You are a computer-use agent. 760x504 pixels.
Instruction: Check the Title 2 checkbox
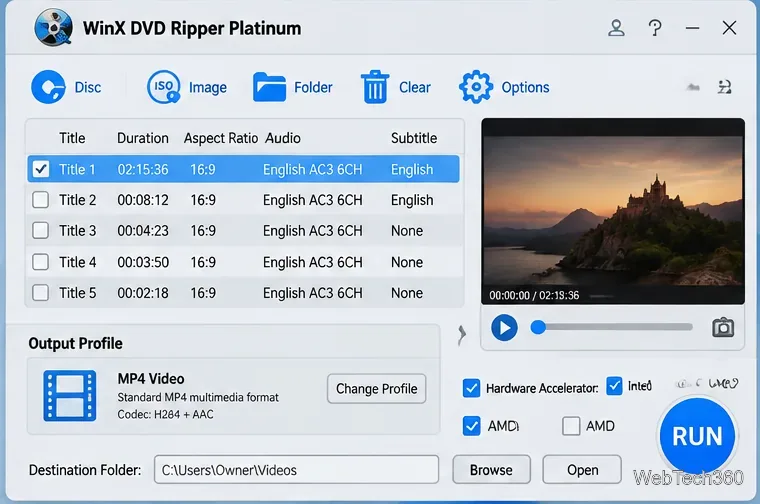(x=40, y=200)
